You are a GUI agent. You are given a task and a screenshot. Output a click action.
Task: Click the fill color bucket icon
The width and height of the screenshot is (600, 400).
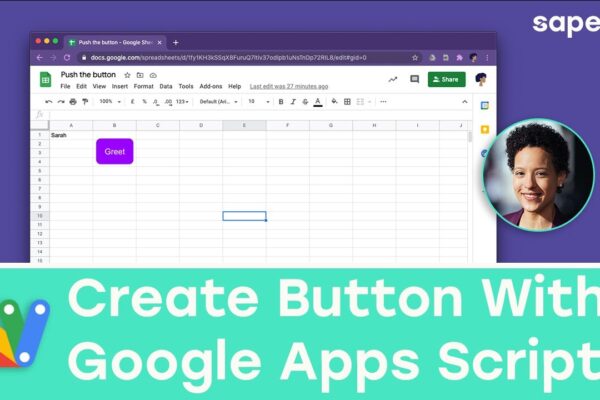coord(334,101)
